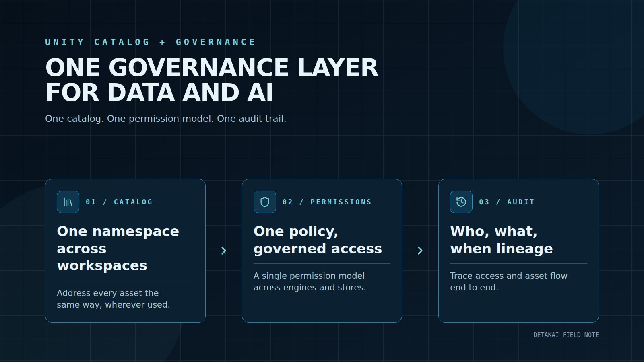
Task: Click "Address every asset the same way" text
Action: tap(114, 299)
